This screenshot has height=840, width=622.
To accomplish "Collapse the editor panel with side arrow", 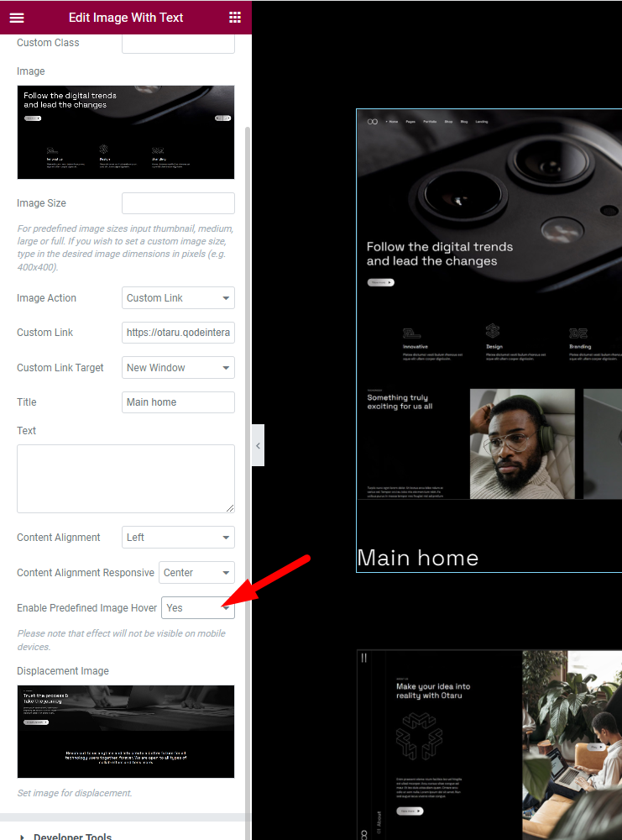I will coord(258,445).
